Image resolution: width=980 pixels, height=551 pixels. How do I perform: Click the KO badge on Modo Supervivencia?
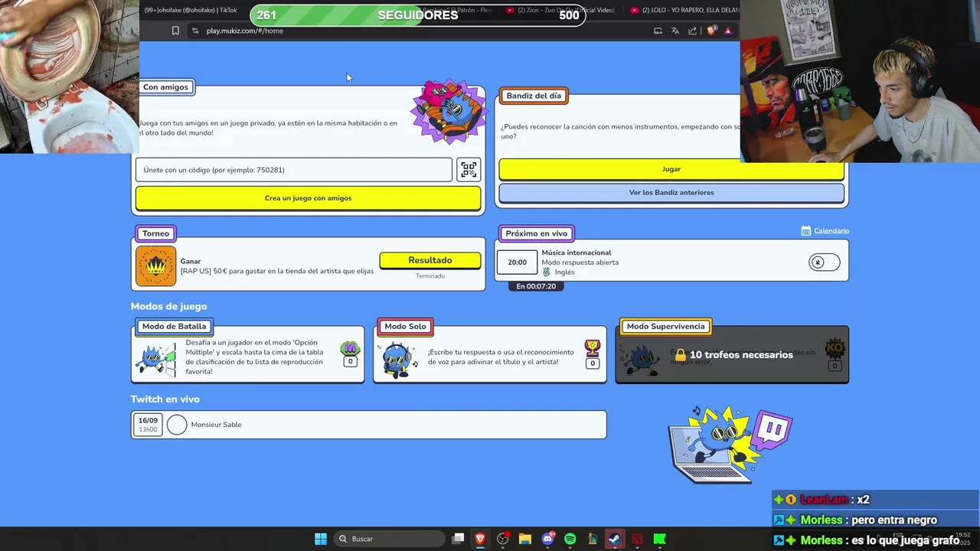835,355
